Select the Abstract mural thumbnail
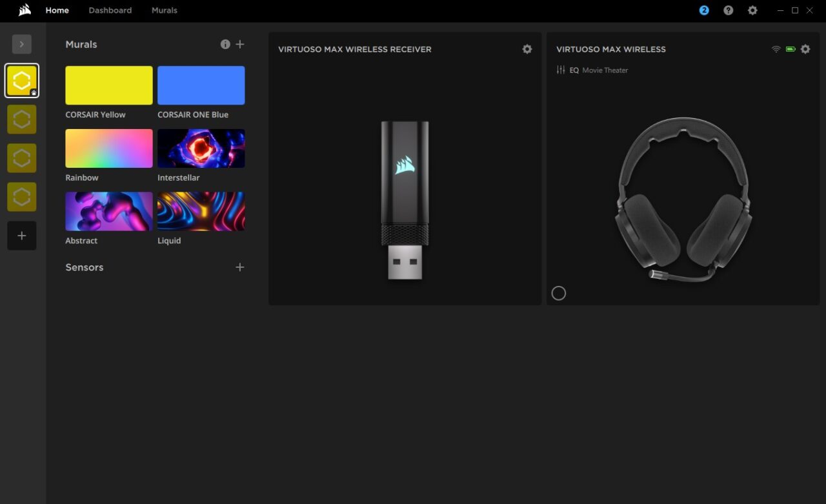 coord(109,211)
